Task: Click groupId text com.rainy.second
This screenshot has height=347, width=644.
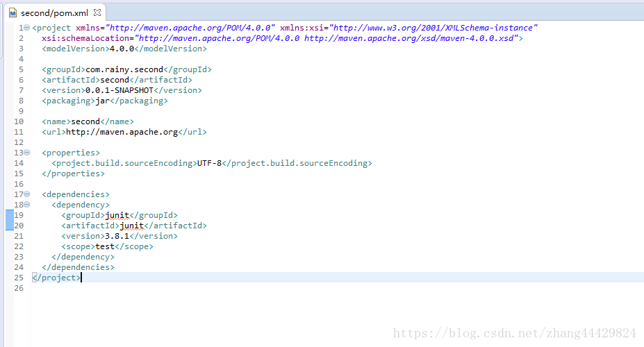Action: [124, 69]
